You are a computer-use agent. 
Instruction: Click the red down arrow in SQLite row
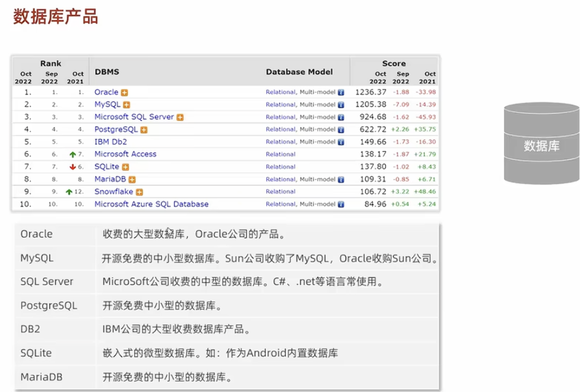[x=73, y=167]
